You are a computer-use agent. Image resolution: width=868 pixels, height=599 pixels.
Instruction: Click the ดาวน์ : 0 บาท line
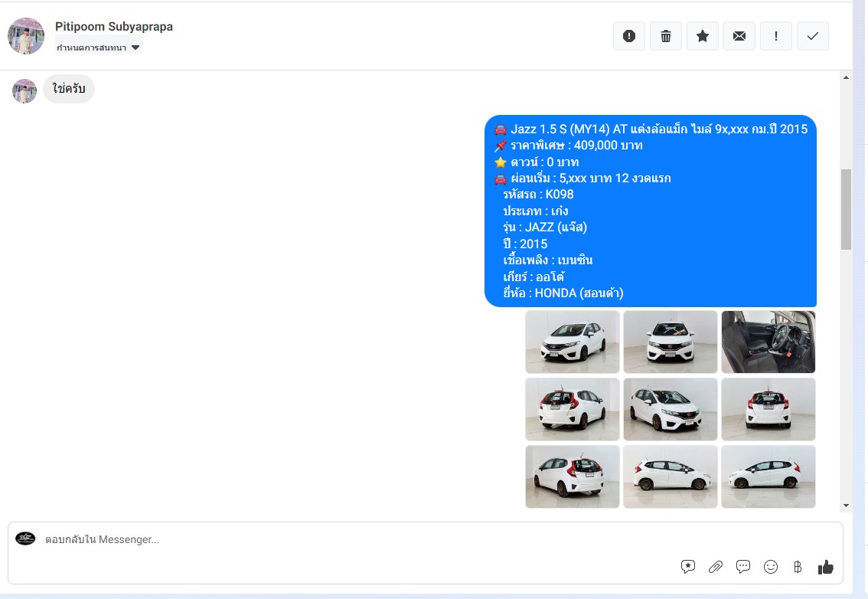(537, 162)
